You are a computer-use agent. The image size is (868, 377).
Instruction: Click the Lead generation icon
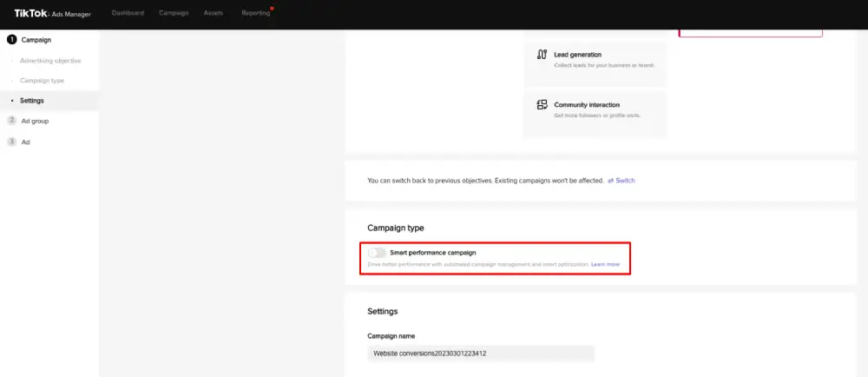pos(542,54)
